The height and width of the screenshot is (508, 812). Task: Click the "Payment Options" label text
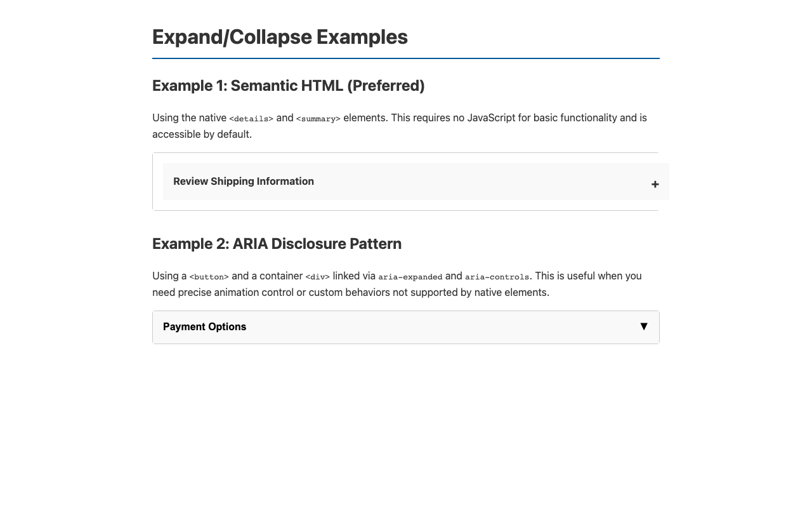tap(204, 327)
